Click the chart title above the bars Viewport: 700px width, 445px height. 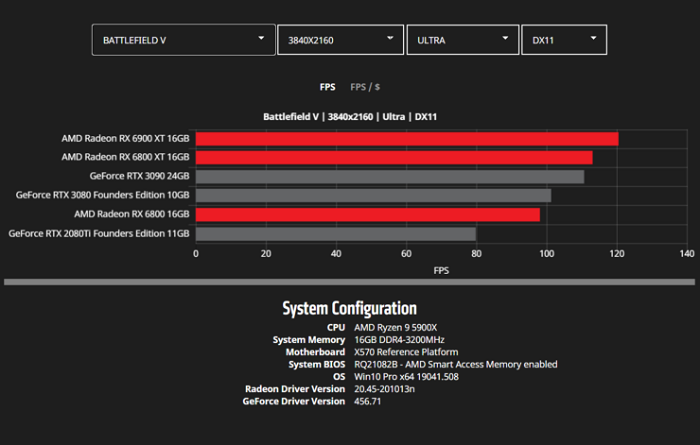pos(349,117)
